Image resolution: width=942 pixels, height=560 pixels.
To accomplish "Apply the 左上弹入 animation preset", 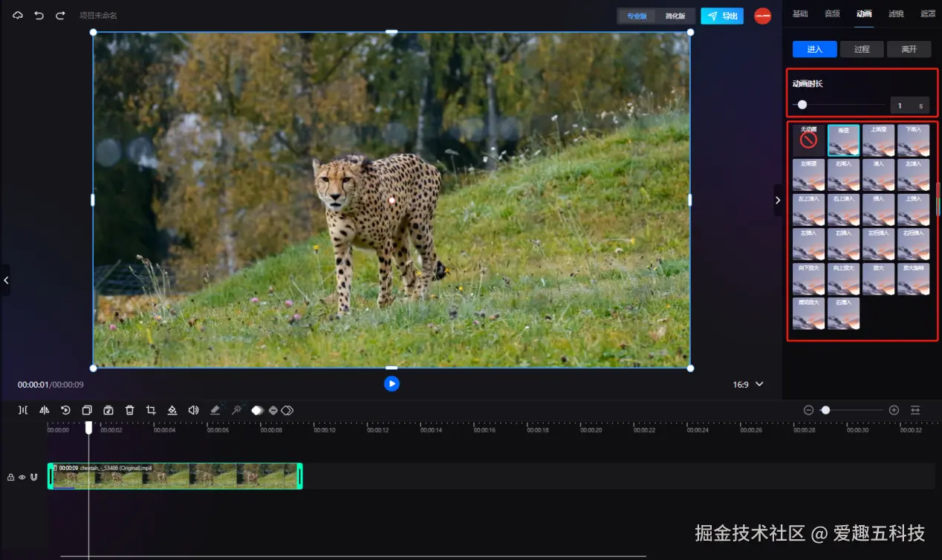I will 808,210.
